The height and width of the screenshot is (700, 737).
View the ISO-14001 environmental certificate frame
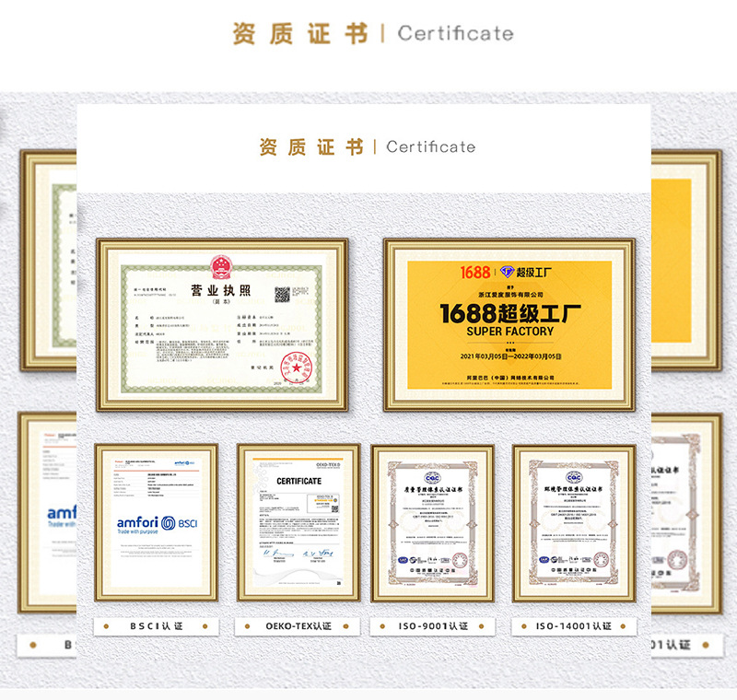[573, 523]
